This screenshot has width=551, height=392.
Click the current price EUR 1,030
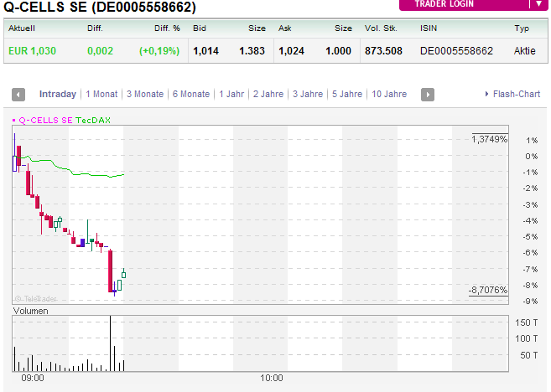32,51
